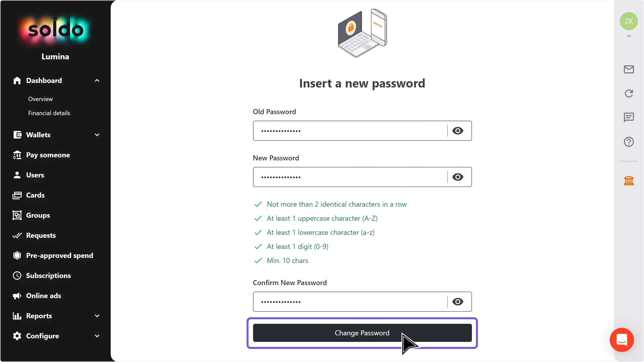Expand the Reports menu section
The width and height of the screenshot is (644, 362).
[x=97, y=316]
